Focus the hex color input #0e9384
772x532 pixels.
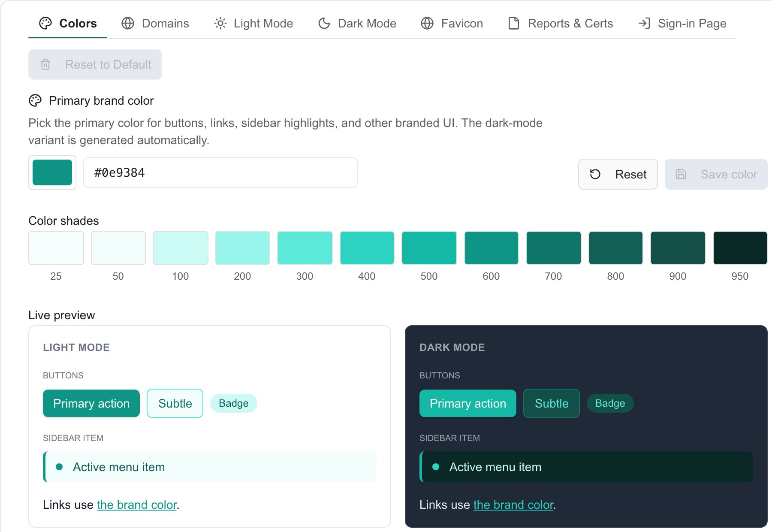[220, 172]
